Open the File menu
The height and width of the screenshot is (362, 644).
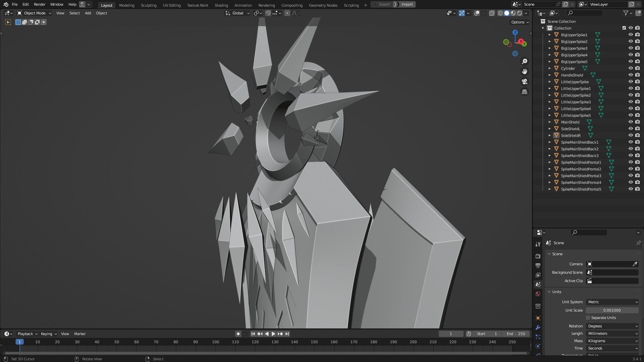[x=14, y=4]
